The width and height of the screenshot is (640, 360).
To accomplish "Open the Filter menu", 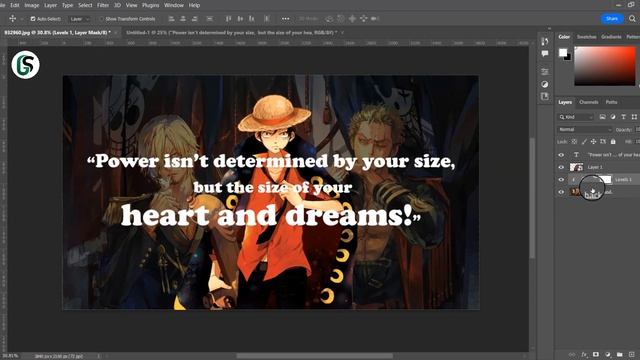I will [103, 5].
